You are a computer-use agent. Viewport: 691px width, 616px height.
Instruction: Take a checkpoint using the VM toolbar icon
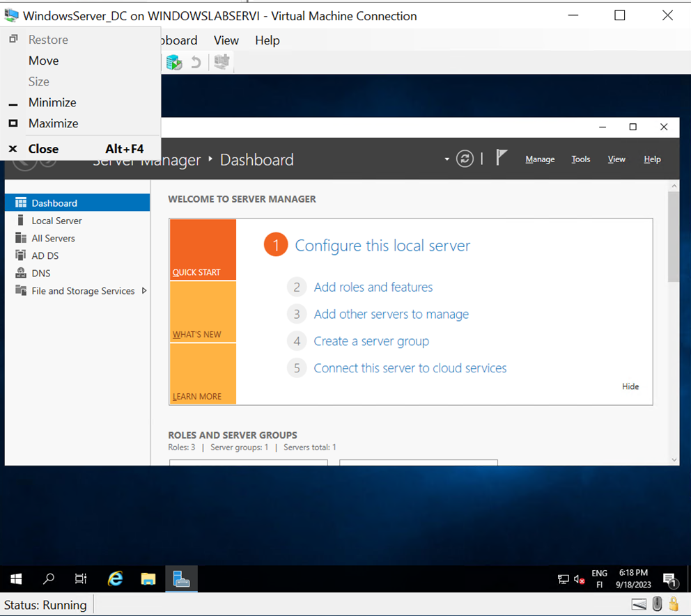[x=173, y=62]
